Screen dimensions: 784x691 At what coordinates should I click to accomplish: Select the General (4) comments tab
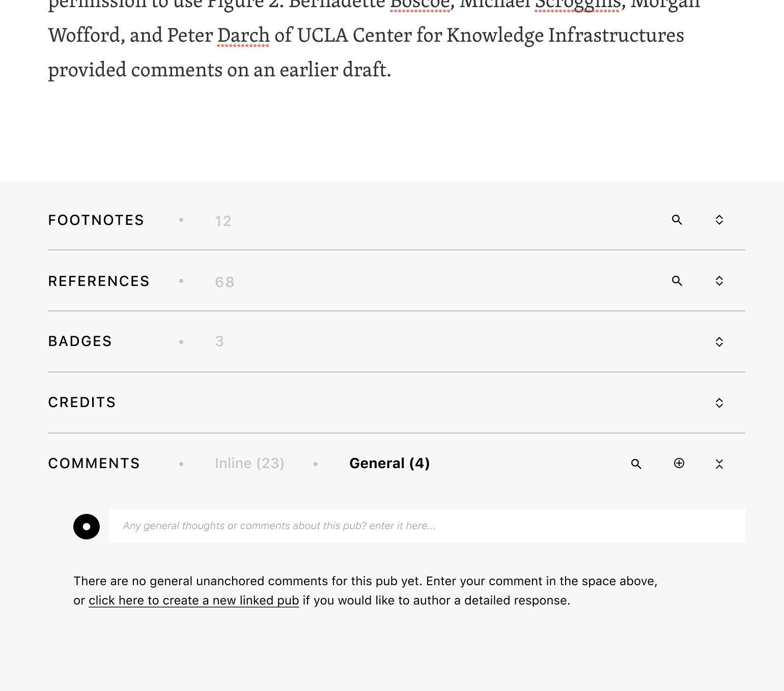tap(389, 463)
